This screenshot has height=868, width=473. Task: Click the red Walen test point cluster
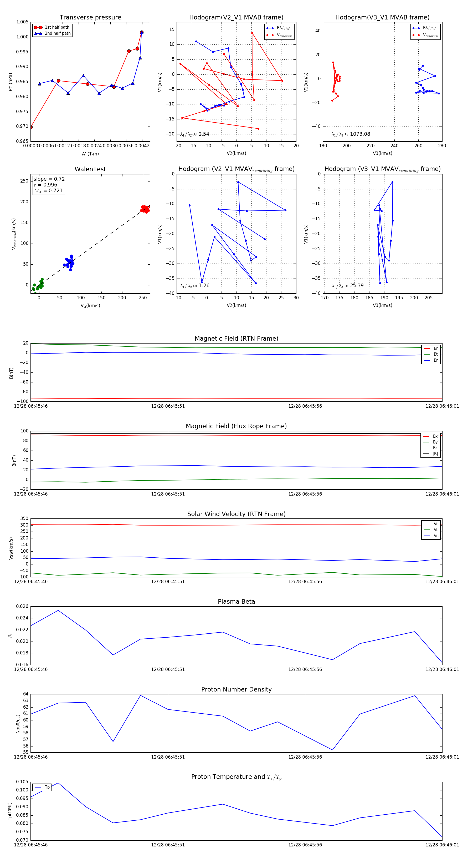145,209
